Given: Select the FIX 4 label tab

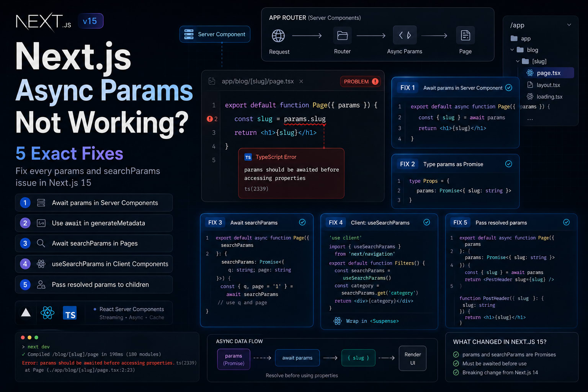Looking at the screenshot, I should 336,222.
